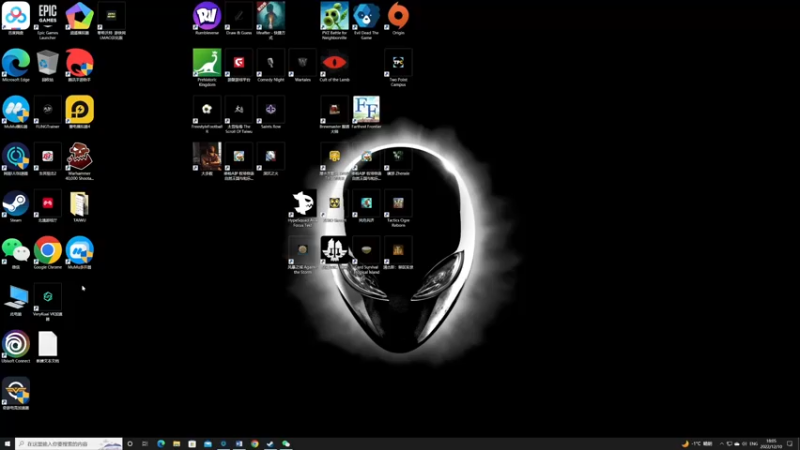Open Microsoft Edge from the taskbar
Screen dimensions: 800x450
(161, 444)
